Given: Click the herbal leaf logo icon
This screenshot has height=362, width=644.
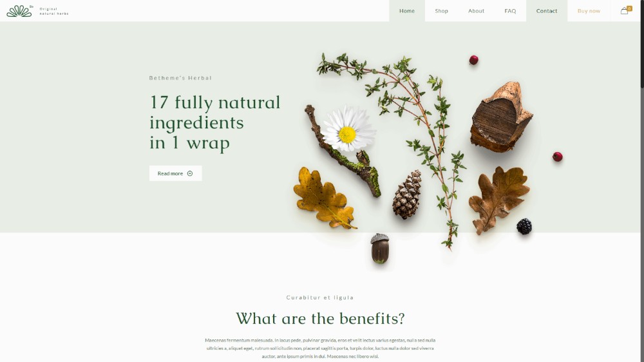Looking at the screenshot, I should tap(19, 11).
